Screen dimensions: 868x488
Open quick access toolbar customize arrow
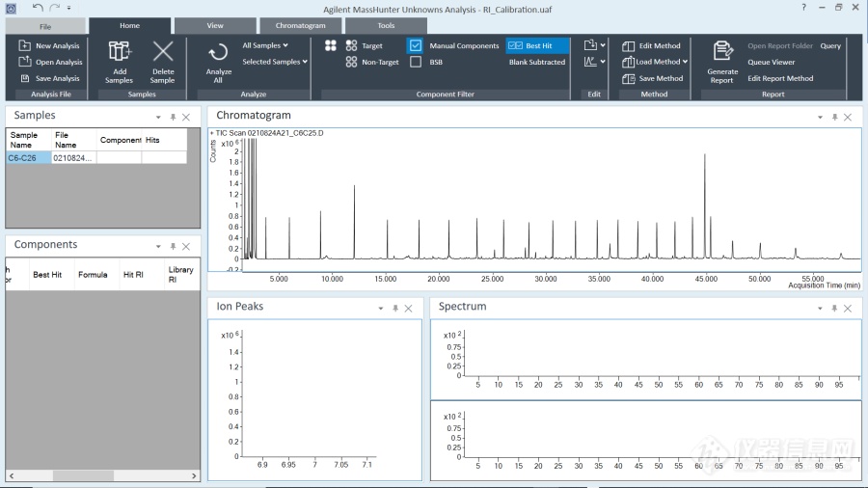click(x=69, y=8)
